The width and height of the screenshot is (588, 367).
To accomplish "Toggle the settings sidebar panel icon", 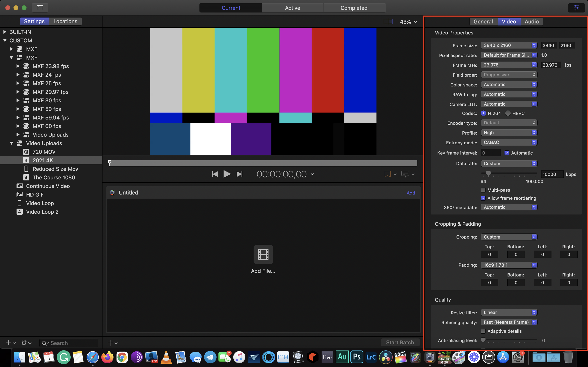I will [x=40, y=8].
